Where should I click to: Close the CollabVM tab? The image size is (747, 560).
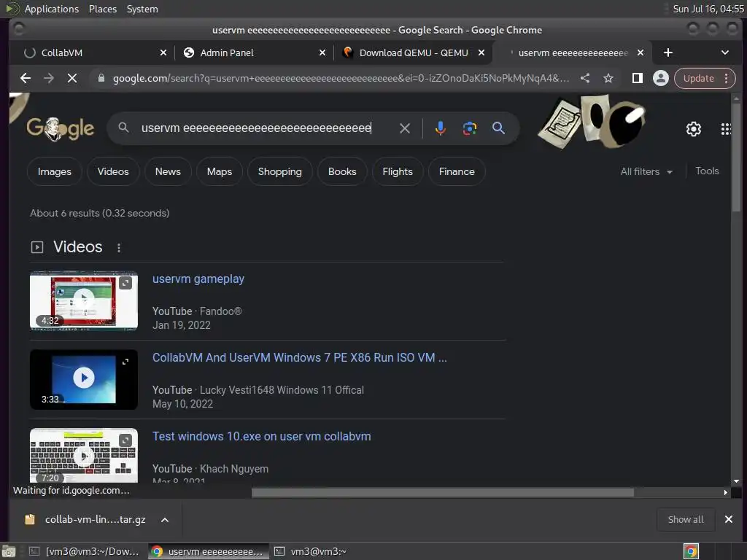click(163, 52)
